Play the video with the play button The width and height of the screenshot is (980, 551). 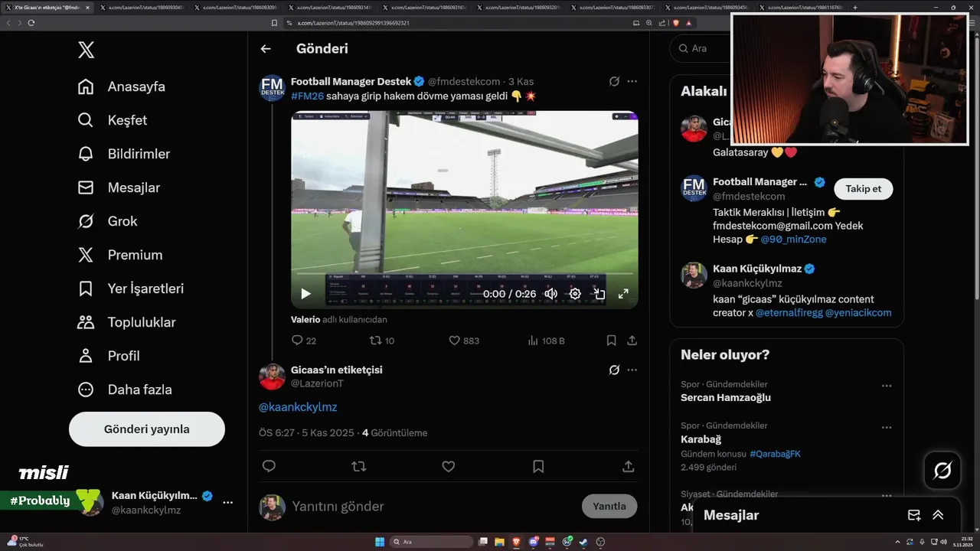click(305, 294)
